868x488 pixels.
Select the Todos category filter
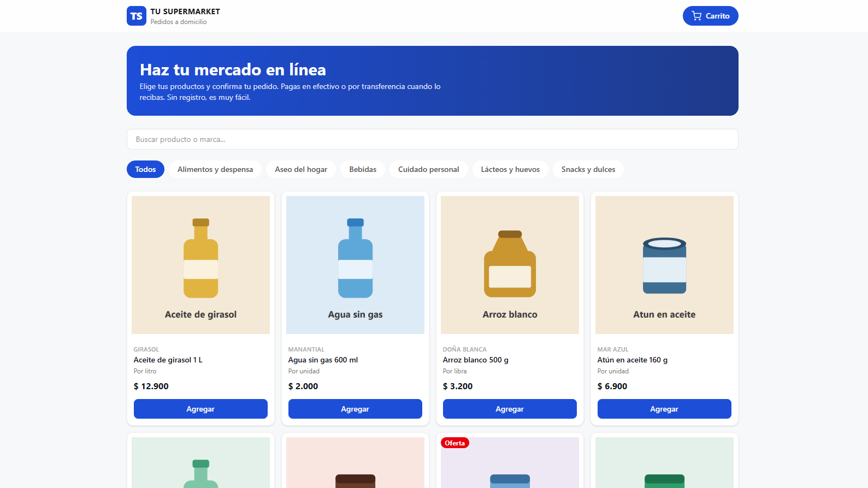145,169
